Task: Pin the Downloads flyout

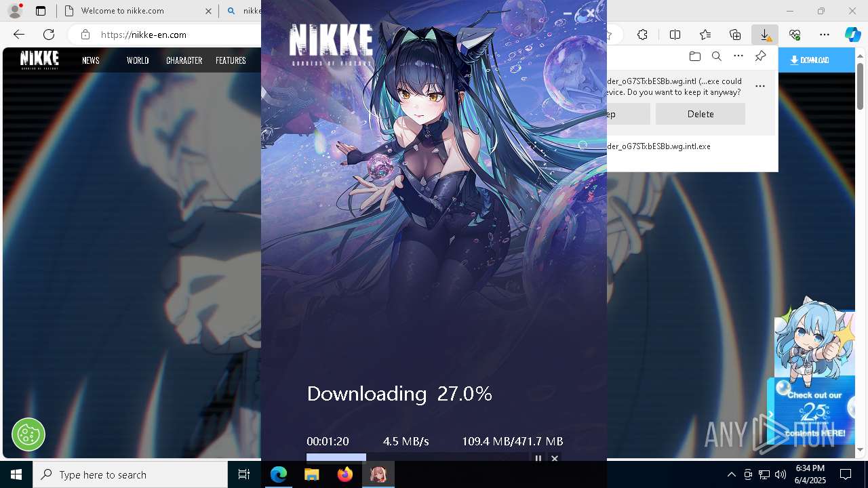Action: [761, 56]
